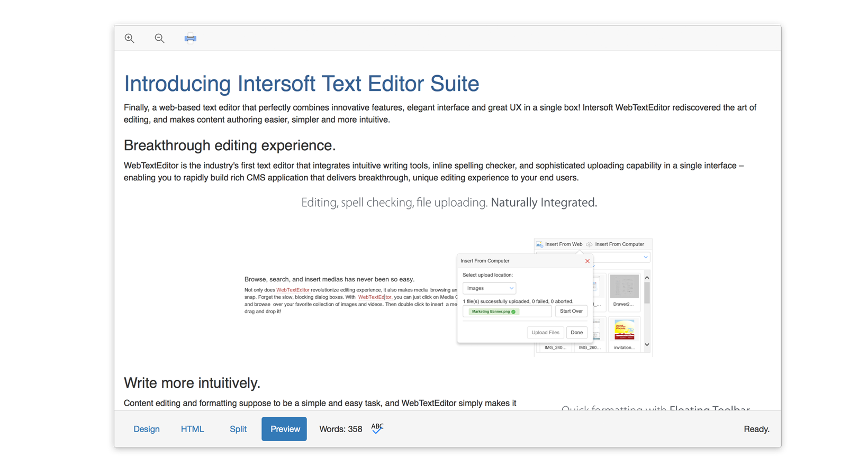Viewport: 868px width, 476px height.
Task: Click the Upload Files button
Action: click(x=545, y=333)
